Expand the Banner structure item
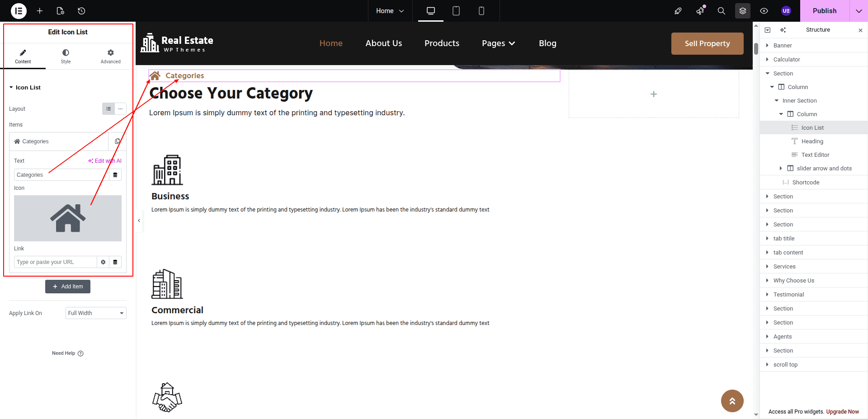The height and width of the screenshot is (419, 868). point(767,46)
